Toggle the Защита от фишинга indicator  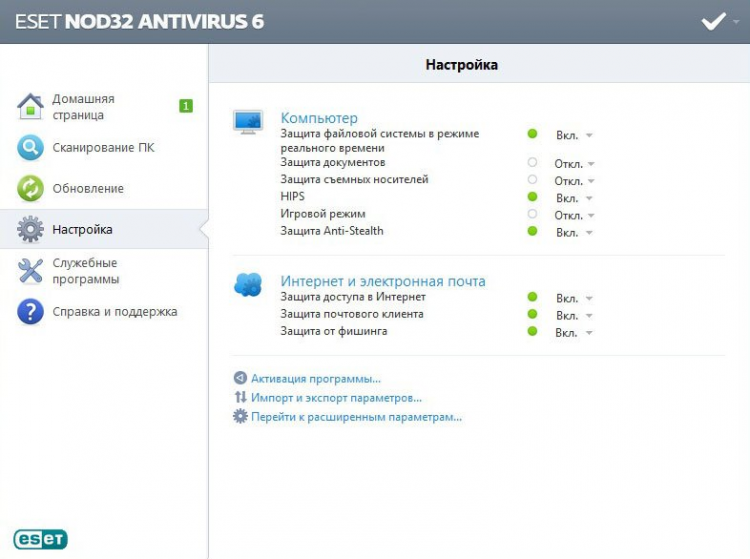(532, 331)
